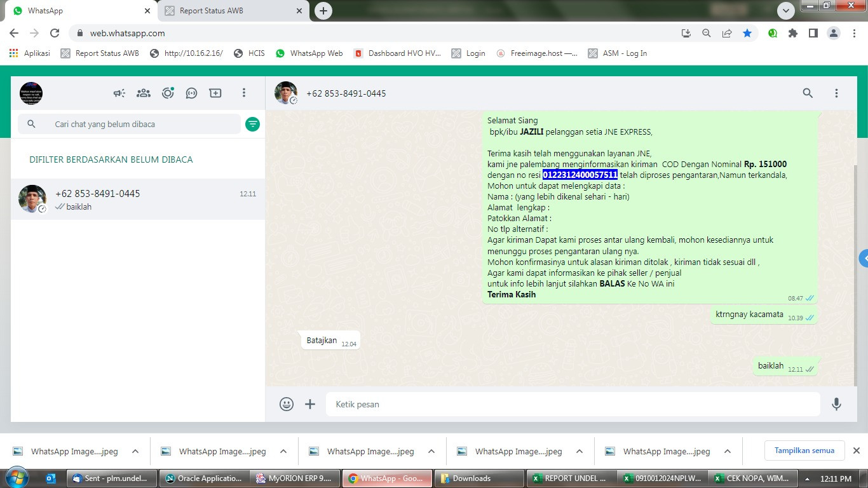Screen dimensions: 868x488
Task: Open the Freeimage.host bookmark
Action: pyautogui.click(x=537, y=53)
